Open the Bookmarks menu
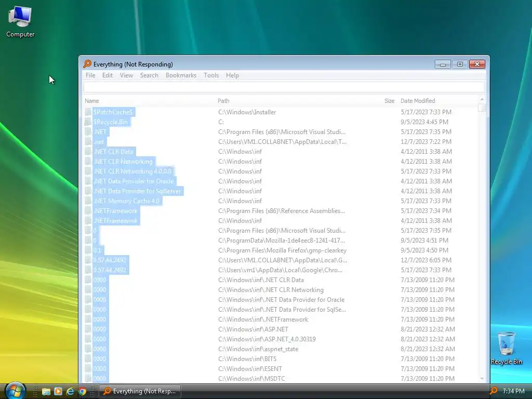The height and width of the screenshot is (399, 532). coord(181,75)
